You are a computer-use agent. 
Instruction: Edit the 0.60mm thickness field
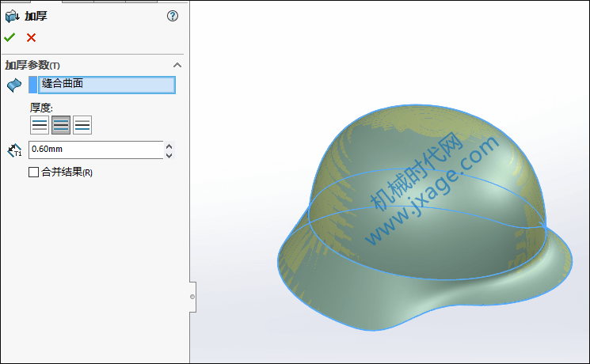(x=96, y=150)
